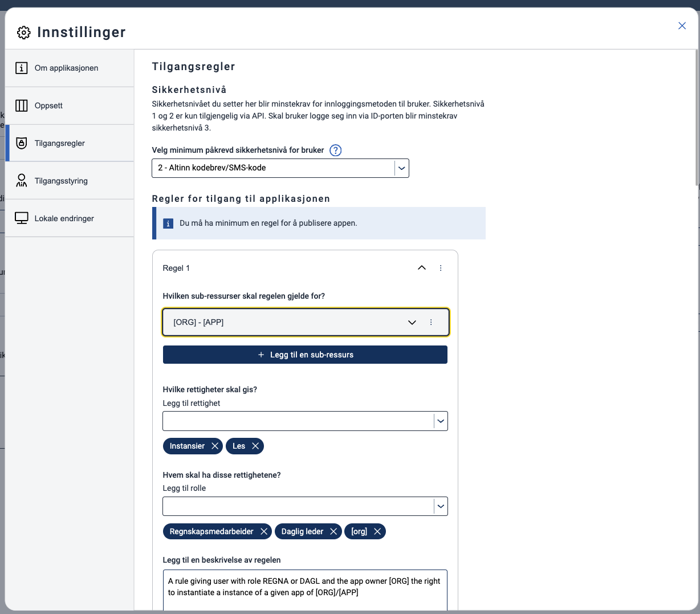Remove the Les right chip
The width and height of the screenshot is (700, 614).
coord(255,446)
